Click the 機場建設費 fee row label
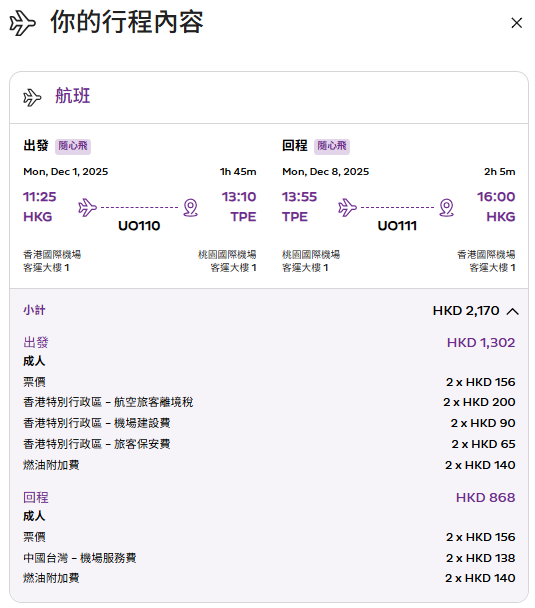 (x=97, y=423)
